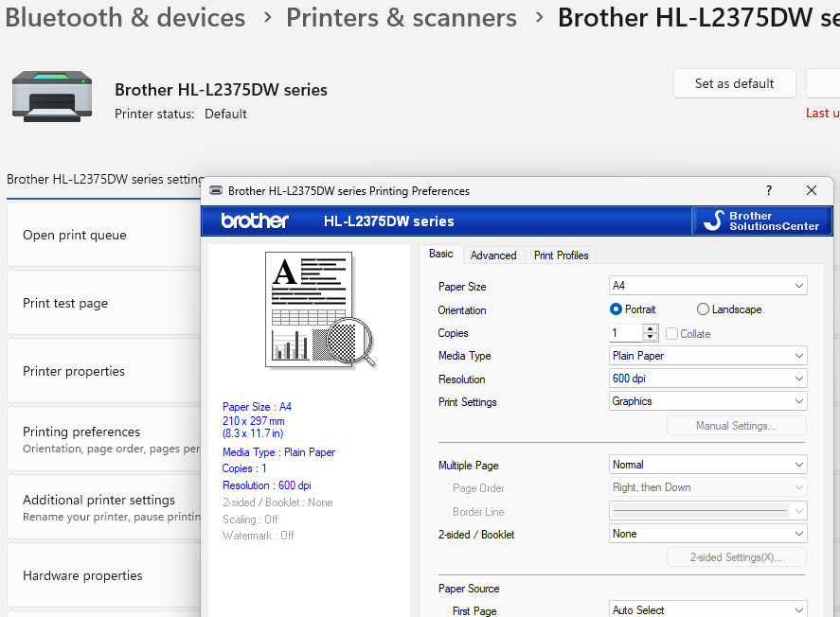Select Landscape orientation

pyautogui.click(x=728, y=309)
